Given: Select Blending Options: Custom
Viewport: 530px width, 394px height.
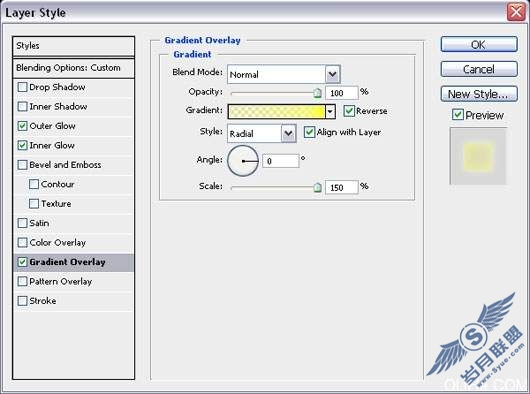Looking at the screenshot, I should tap(74, 68).
